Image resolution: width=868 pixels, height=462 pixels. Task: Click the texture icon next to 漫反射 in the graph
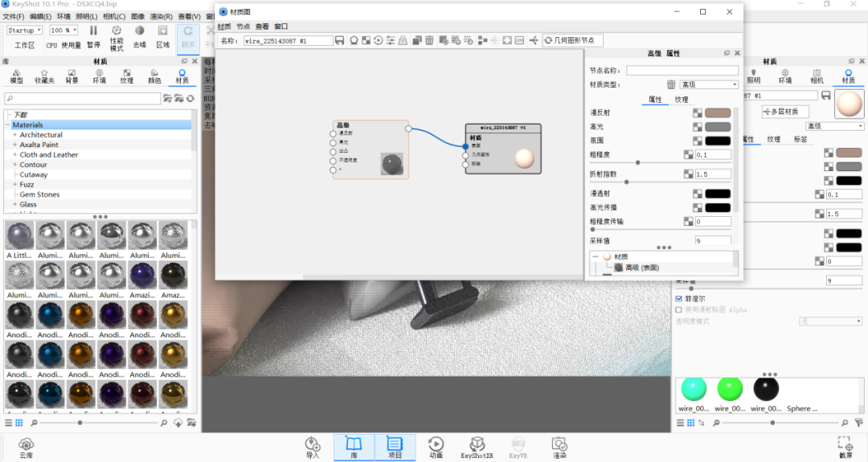coord(698,112)
